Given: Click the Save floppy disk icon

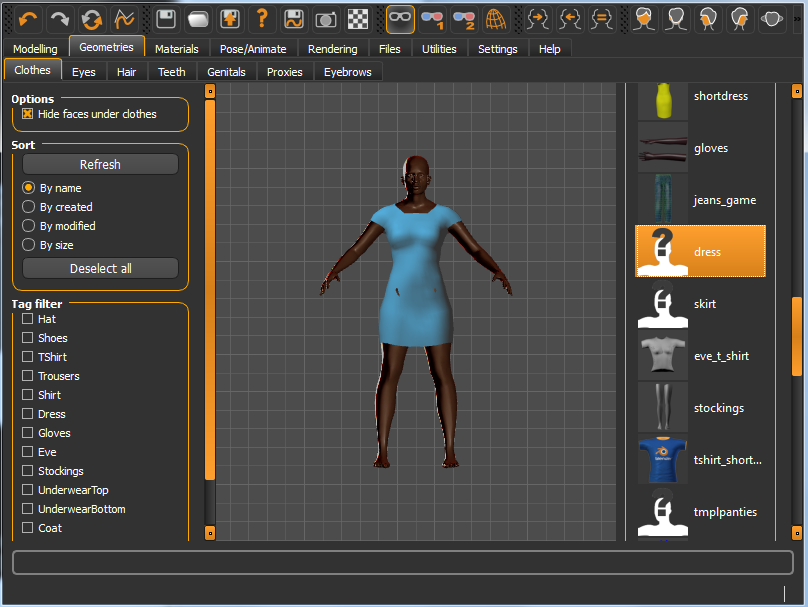Looking at the screenshot, I should coord(166,18).
